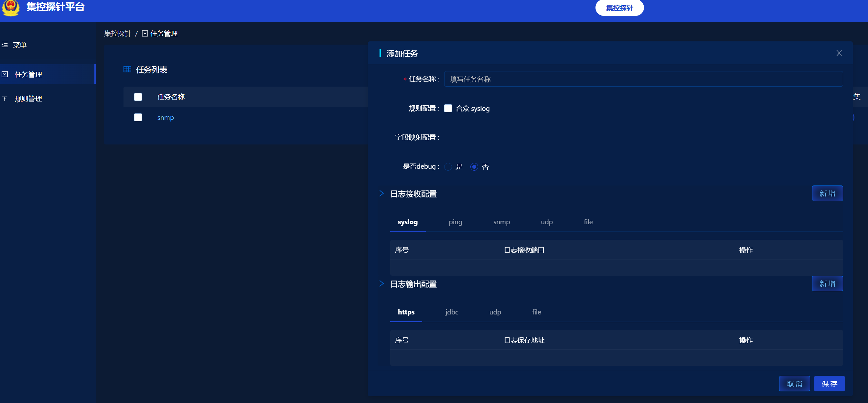Click the 集控探针 breadcrumb link
Viewport: 868px width, 403px height.
point(117,33)
